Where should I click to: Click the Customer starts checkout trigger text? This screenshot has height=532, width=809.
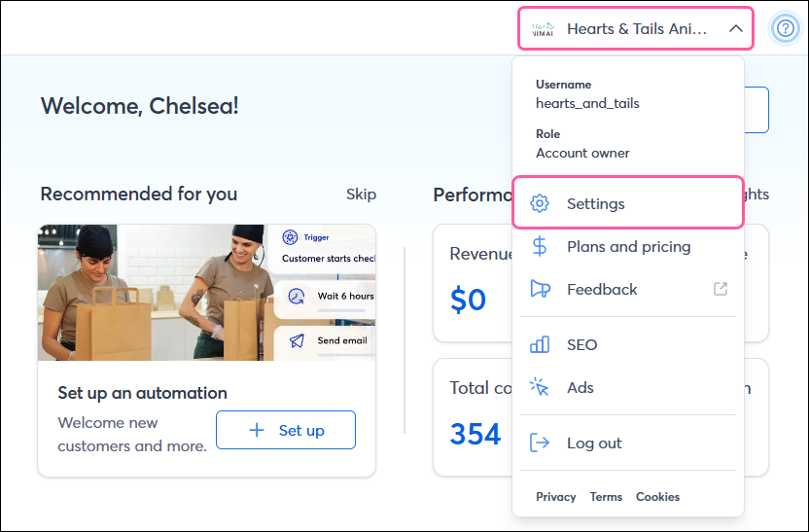[328, 259]
